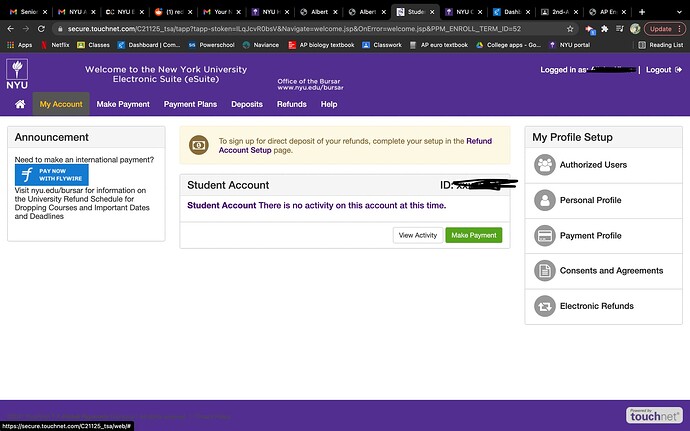This screenshot has height=431, width=690.
Task: Go to the Refunds section
Action: coord(291,104)
